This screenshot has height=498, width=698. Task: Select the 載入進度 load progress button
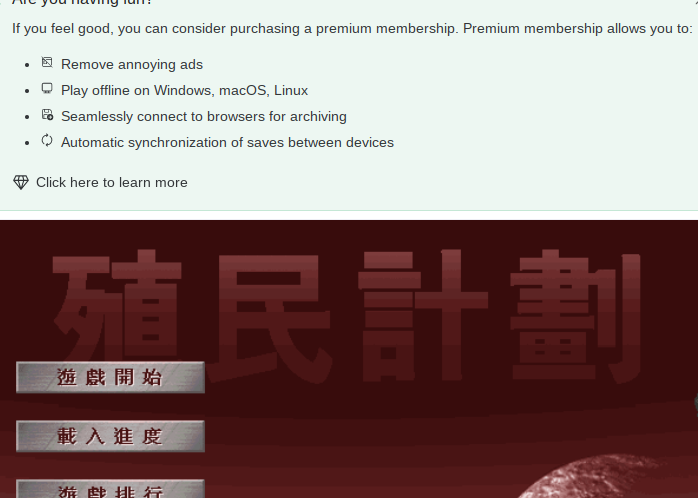pyautogui.click(x=110, y=436)
